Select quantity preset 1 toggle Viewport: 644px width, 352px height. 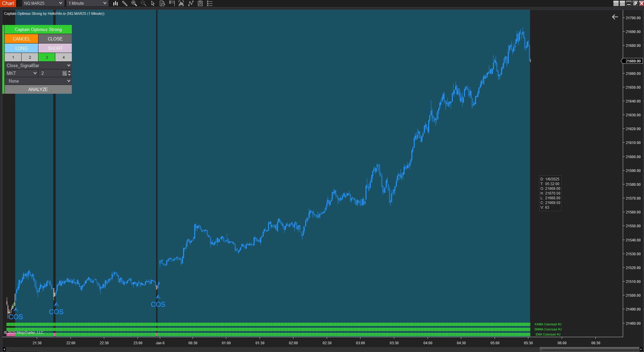click(x=13, y=57)
